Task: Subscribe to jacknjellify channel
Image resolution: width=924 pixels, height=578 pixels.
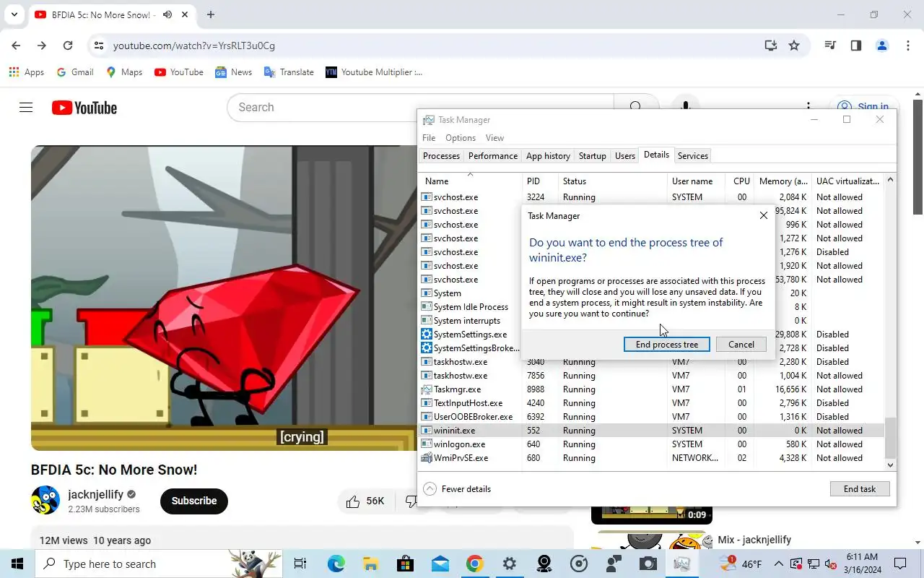Action: click(x=194, y=501)
